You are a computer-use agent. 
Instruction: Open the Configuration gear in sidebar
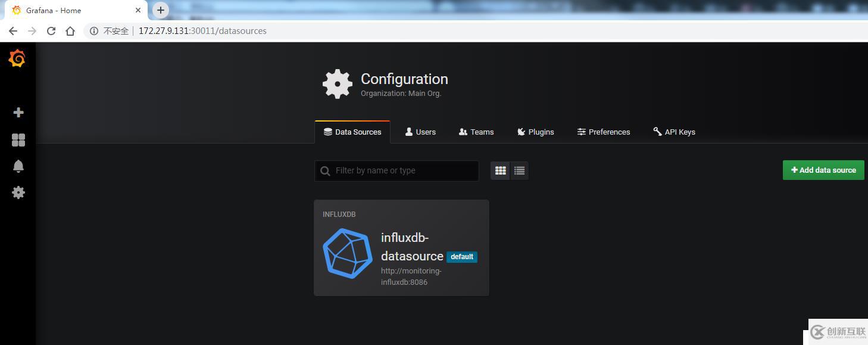click(18, 192)
